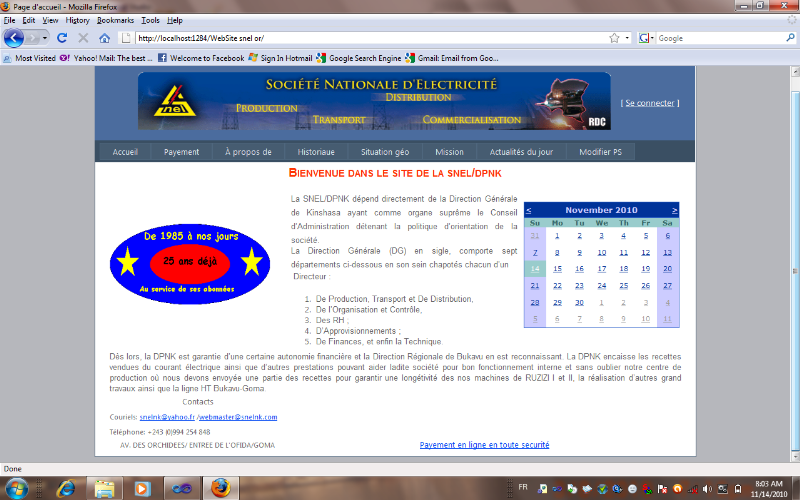Select November 30 in the calendar
The image size is (800, 500).
click(x=579, y=303)
